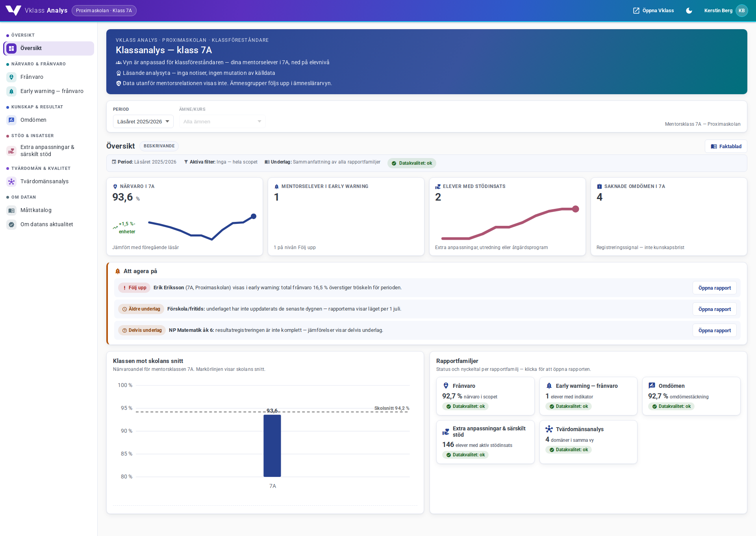Open Måttkatalog sidebar entry

[49, 210]
